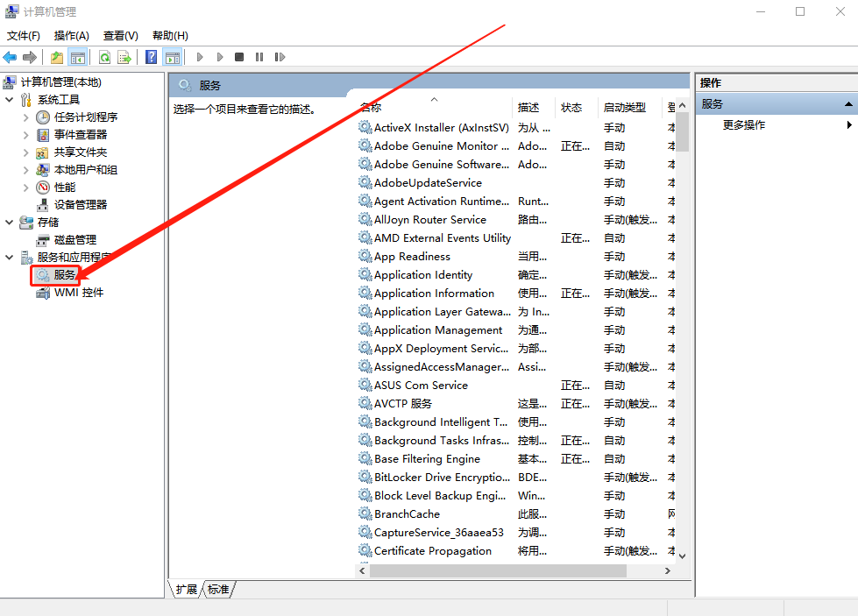Screen dimensions: 858x616
Task: Sort services by the 名称 column
Action: (394, 107)
